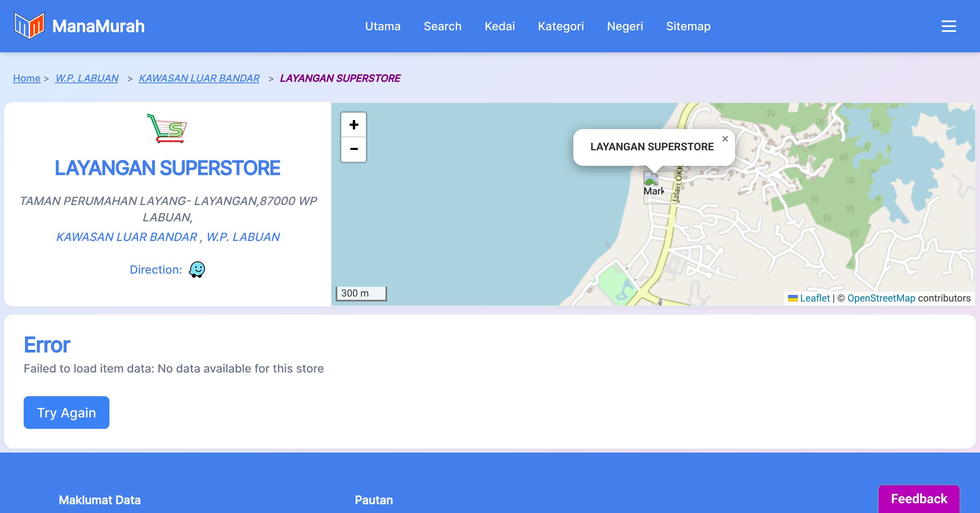Open the Feedback button

click(919, 499)
